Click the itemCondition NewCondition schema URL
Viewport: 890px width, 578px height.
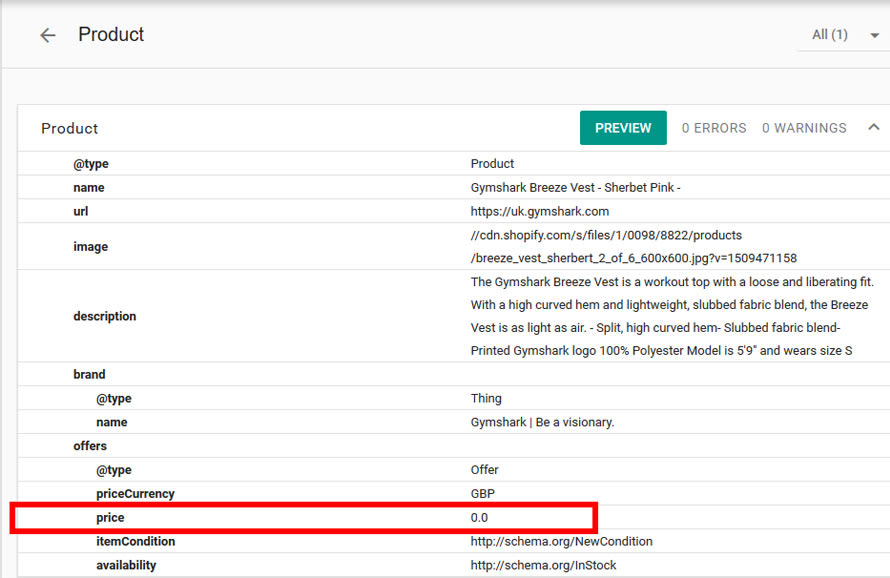tap(561, 542)
